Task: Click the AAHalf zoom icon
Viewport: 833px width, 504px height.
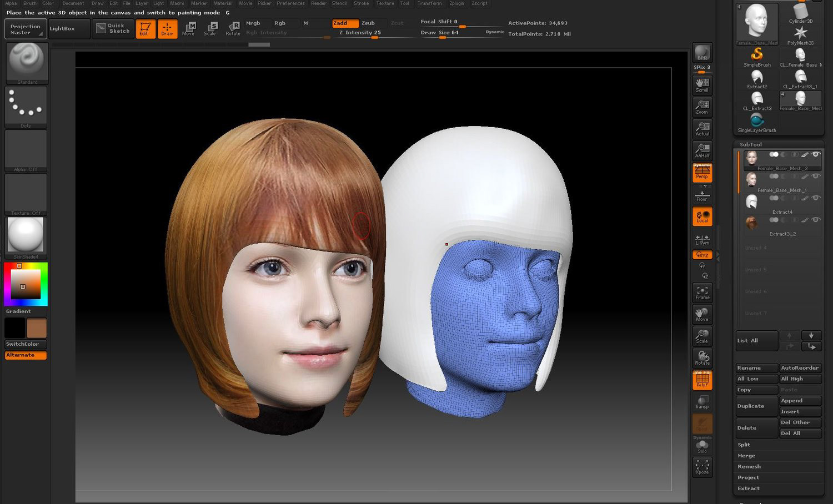Action: [702, 150]
